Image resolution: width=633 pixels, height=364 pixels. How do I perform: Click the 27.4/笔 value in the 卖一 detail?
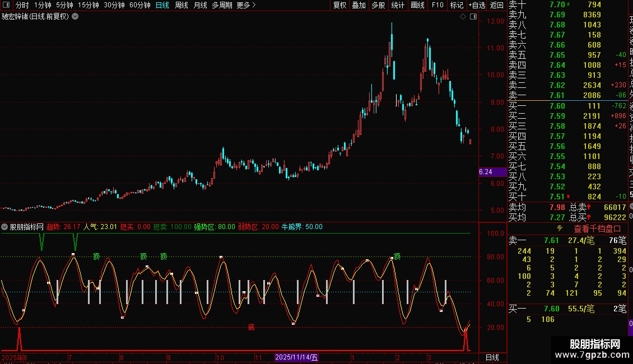[581, 240]
